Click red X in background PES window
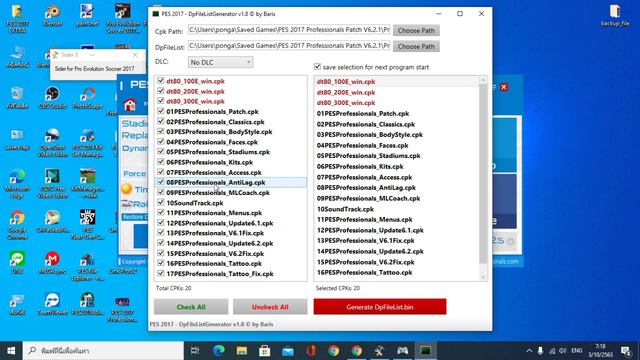Image resolution: width=640 pixels, height=360 pixels. click(x=504, y=87)
